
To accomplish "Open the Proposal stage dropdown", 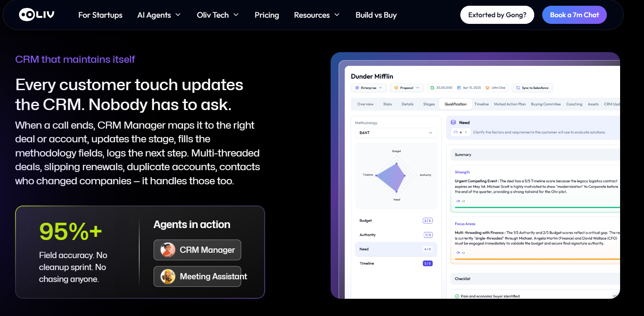I will tap(407, 88).
